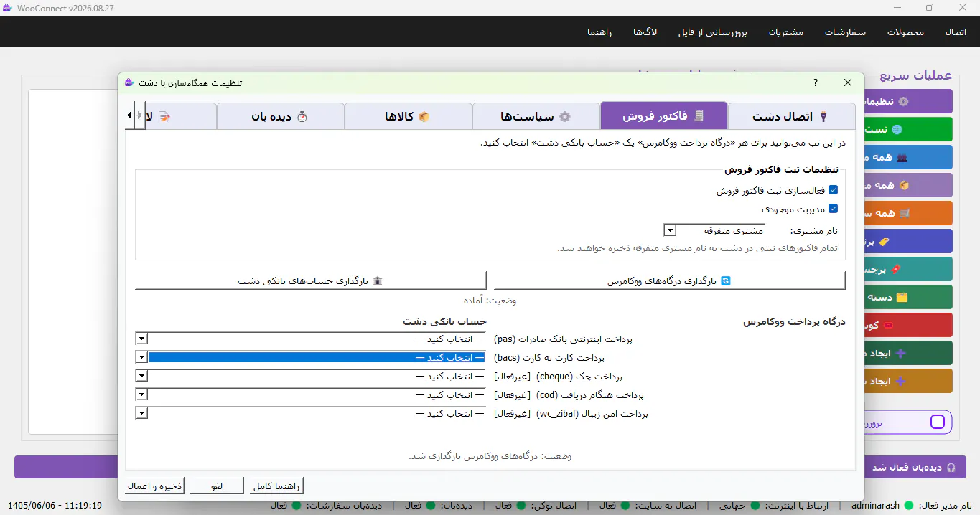This screenshot has width=980, height=515.
Task: Click جهانی internet status value
Action: [733, 506]
